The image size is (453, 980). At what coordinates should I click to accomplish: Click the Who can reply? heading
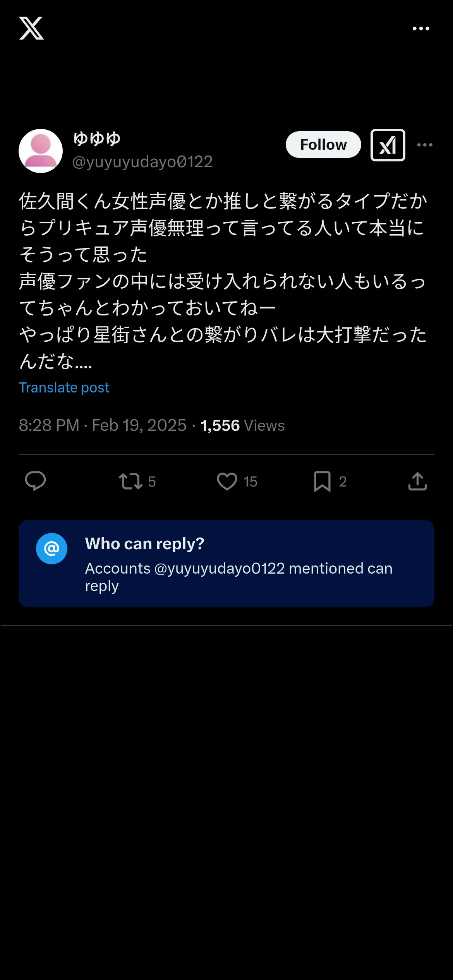(144, 544)
